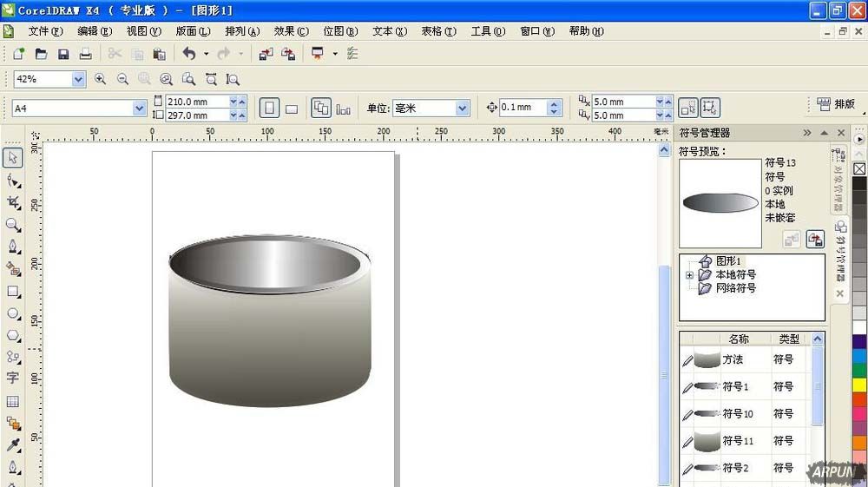Screen dimensions: 868x487
Task: Select the Crop tool
Action: point(13,202)
